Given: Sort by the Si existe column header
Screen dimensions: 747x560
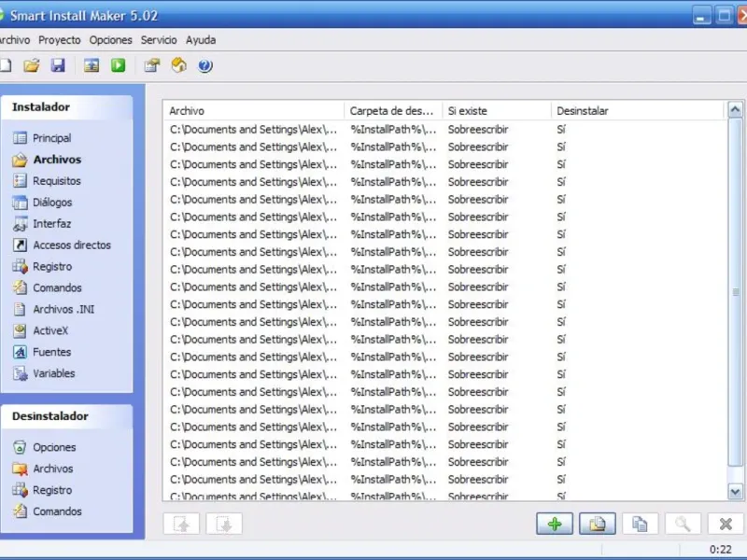Looking at the screenshot, I should click(x=497, y=111).
